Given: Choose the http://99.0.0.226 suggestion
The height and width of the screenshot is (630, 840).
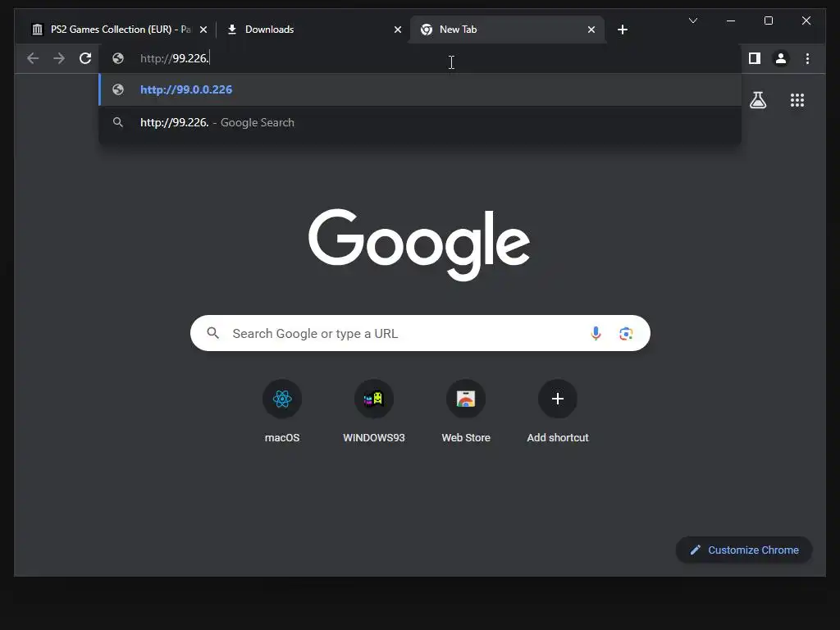Looking at the screenshot, I should [420, 89].
